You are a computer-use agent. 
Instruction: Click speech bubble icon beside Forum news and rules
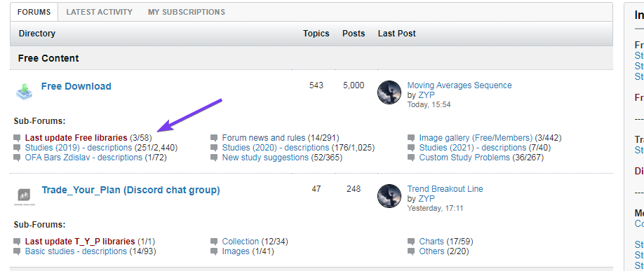pyautogui.click(x=214, y=138)
